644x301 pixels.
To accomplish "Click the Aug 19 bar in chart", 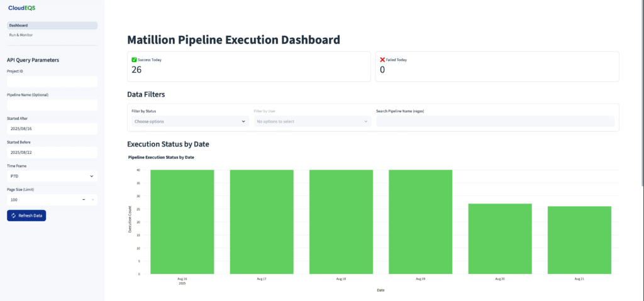I will [421, 222].
